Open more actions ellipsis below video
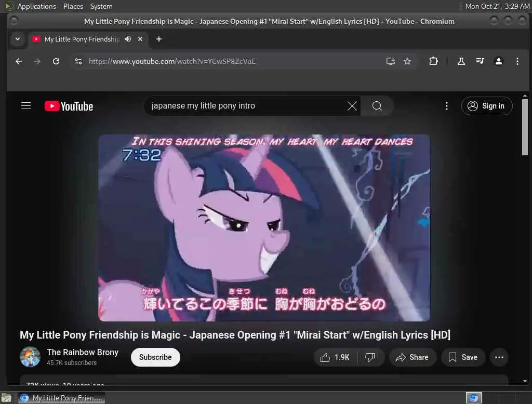 499,357
